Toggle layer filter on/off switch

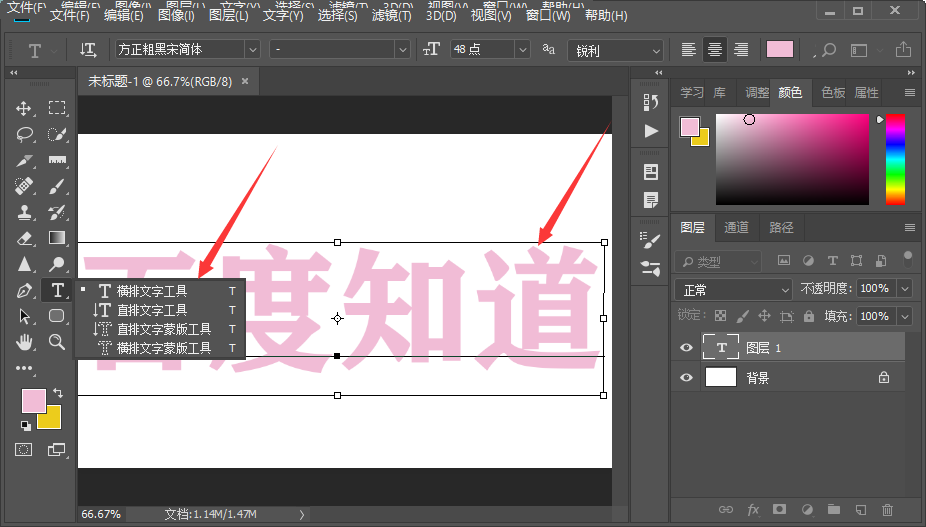point(908,258)
